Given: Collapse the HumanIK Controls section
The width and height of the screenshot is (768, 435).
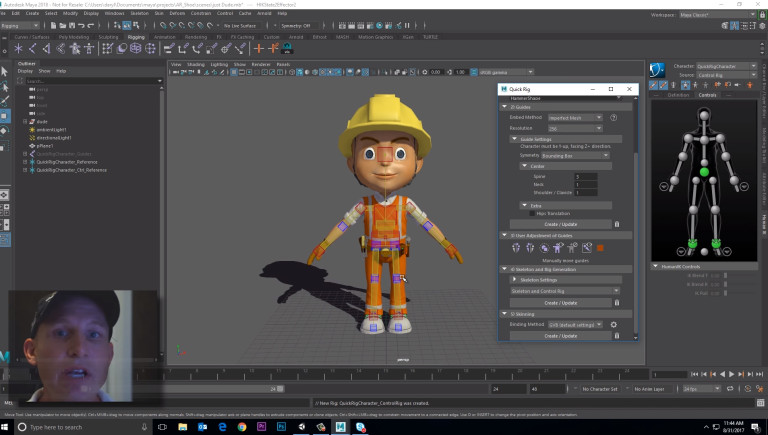Looking at the screenshot, I should (x=655, y=266).
